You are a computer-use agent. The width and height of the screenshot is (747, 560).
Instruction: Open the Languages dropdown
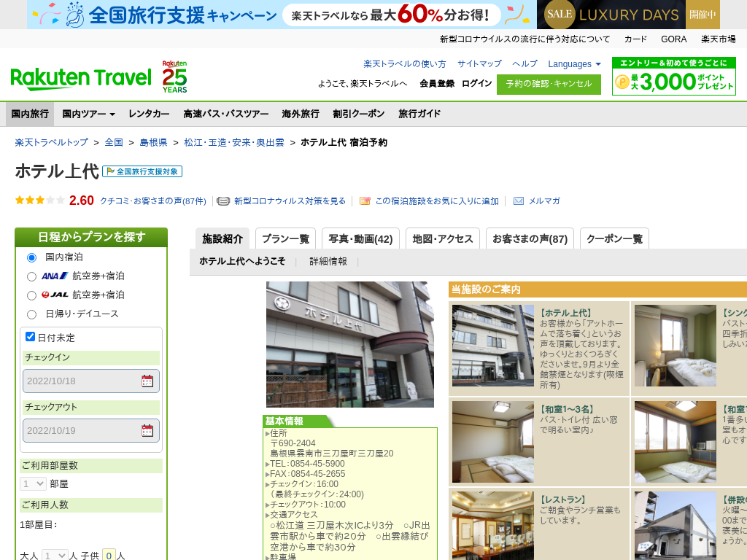pyautogui.click(x=574, y=64)
